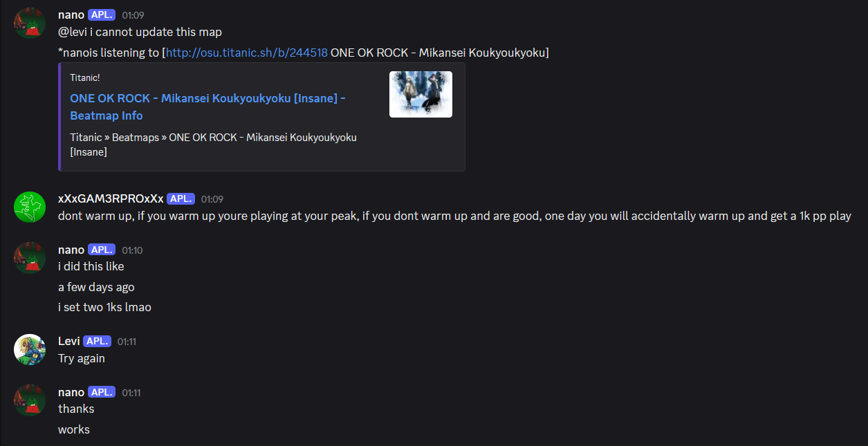868x446 pixels.
Task: Click nano's avatar beside the 'thanks' message
Action: pyautogui.click(x=30, y=400)
